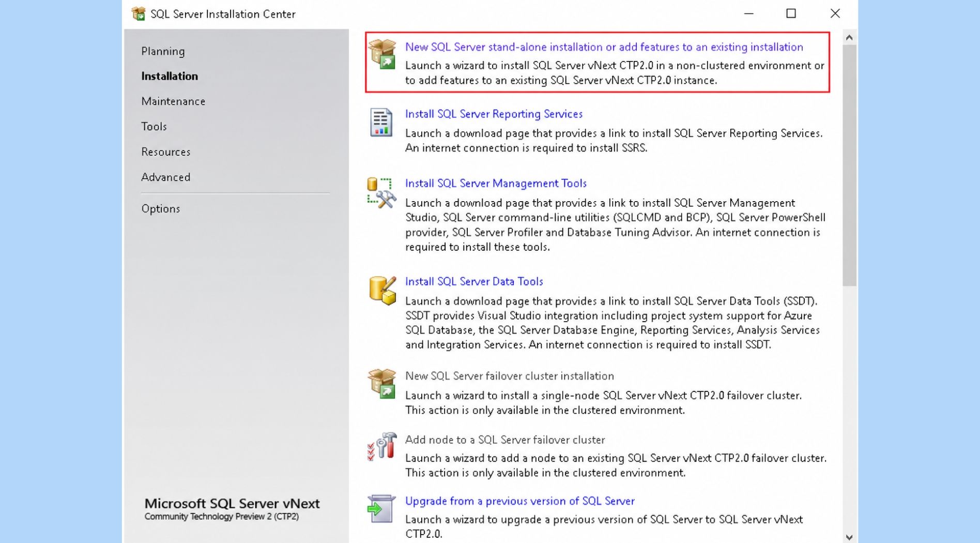
Task: Click the Microsoft SQL Server vNext branding text
Action: point(232,503)
